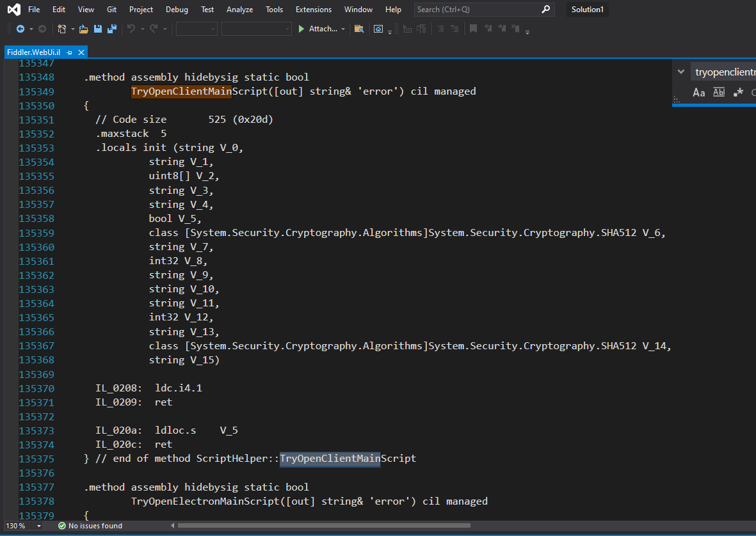Click the Undo arrow icon
The width and height of the screenshot is (756, 536).
(131, 29)
